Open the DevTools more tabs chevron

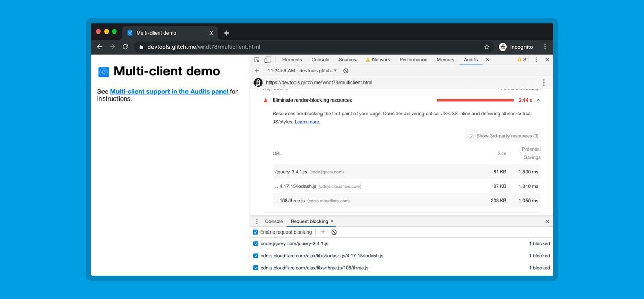(x=488, y=60)
